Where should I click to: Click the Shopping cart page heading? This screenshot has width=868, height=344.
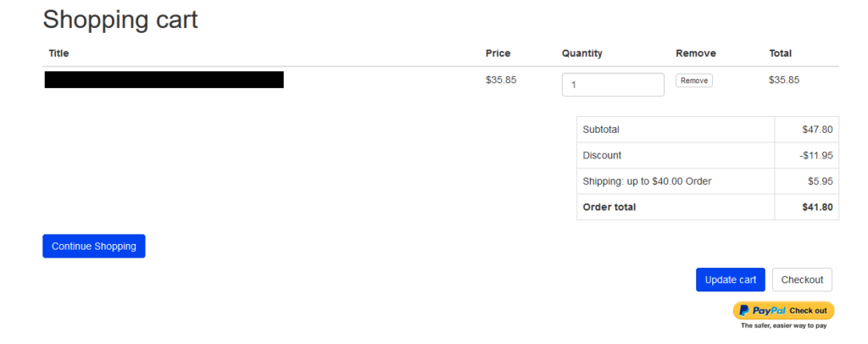point(120,19)
